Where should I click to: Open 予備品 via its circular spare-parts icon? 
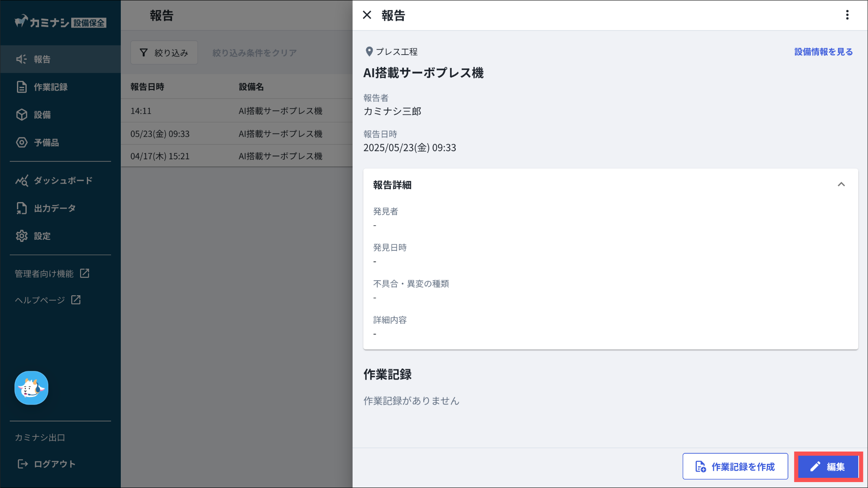point(21,142)
